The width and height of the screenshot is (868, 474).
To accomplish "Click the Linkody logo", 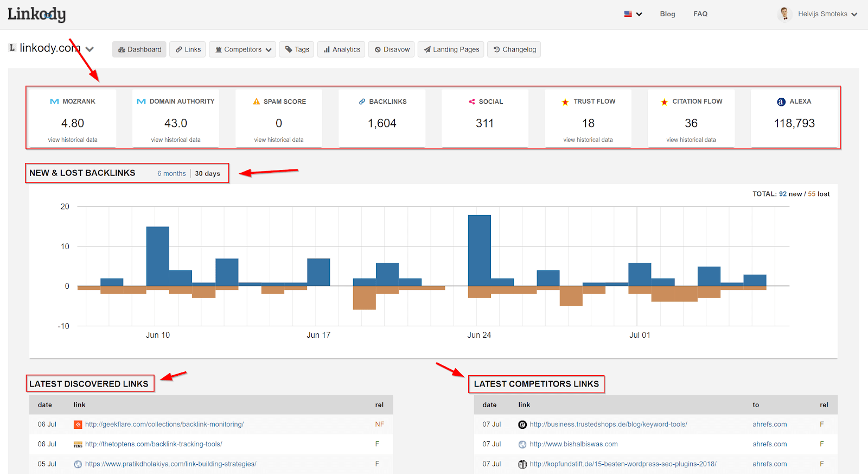I will pyautogui.click(x=36, y=14).
